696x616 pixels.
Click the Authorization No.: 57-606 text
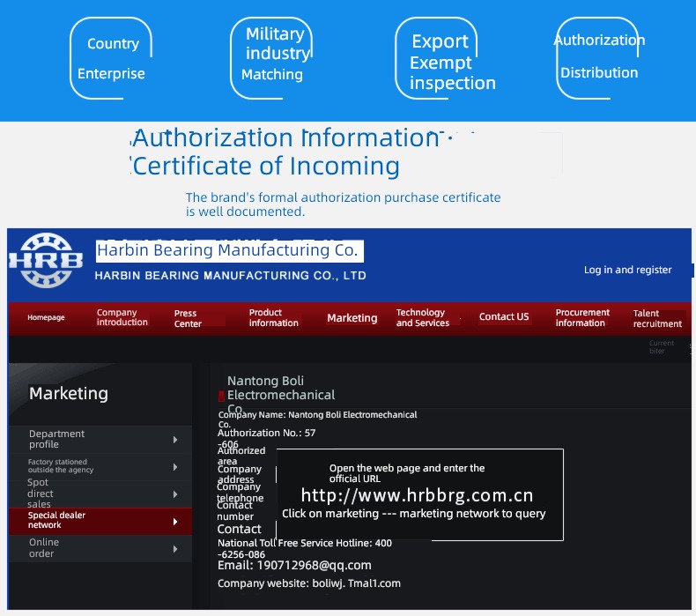(x=266, y=438)
